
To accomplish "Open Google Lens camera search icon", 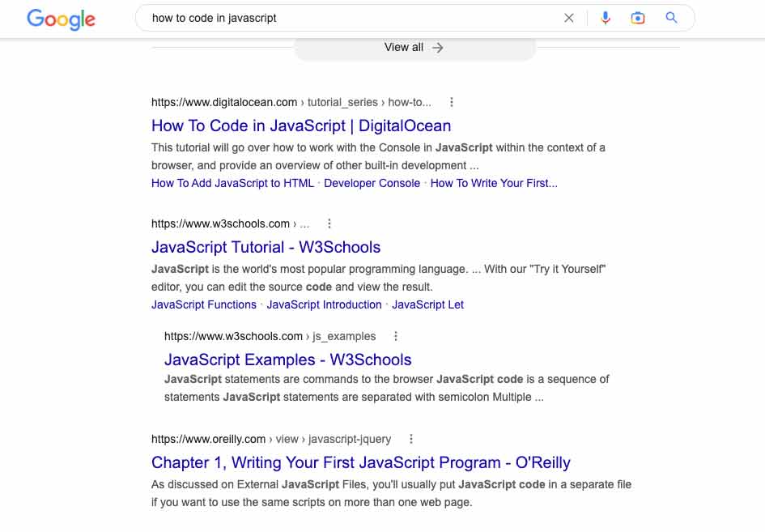I will [x=638, y=18].
